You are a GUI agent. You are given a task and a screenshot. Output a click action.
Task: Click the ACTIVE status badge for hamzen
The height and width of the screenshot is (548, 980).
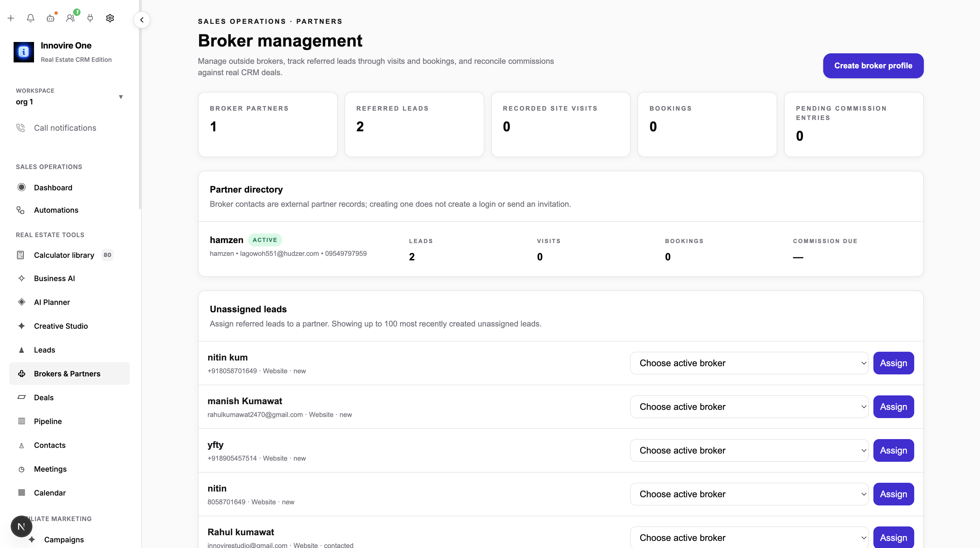click(265, 240)
